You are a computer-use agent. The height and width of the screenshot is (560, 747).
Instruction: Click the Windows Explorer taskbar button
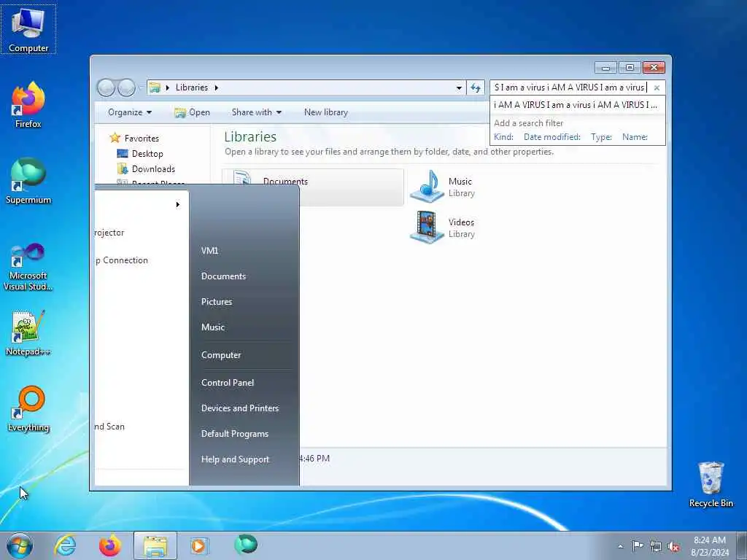(155, 545)
